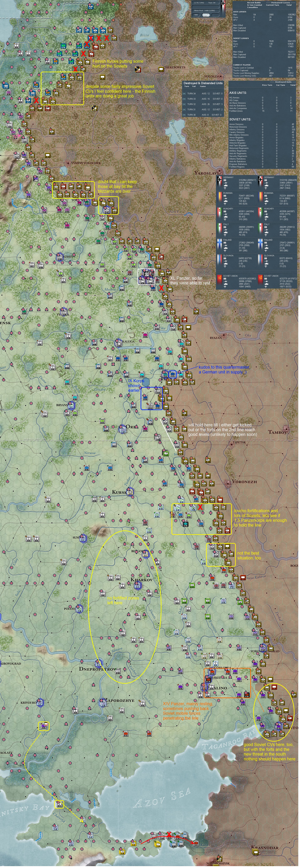
Task: Click the Cherepovets city label
Action: [174, 67]
